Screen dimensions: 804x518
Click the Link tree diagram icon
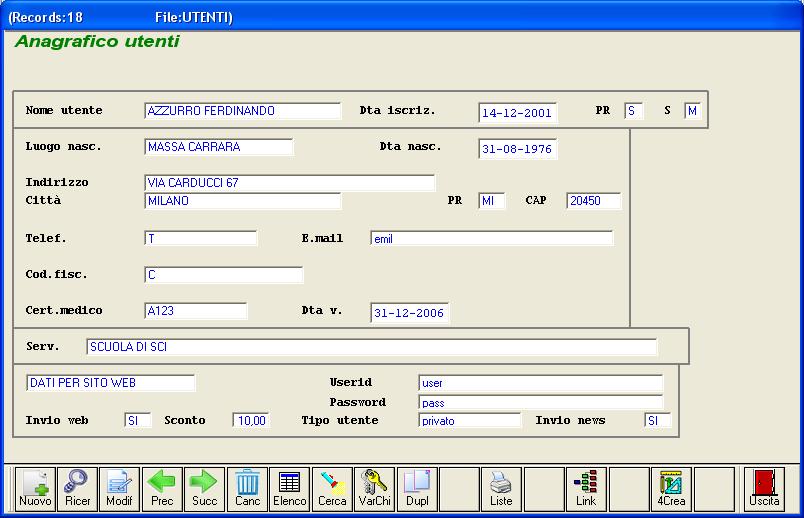(586, 489)
